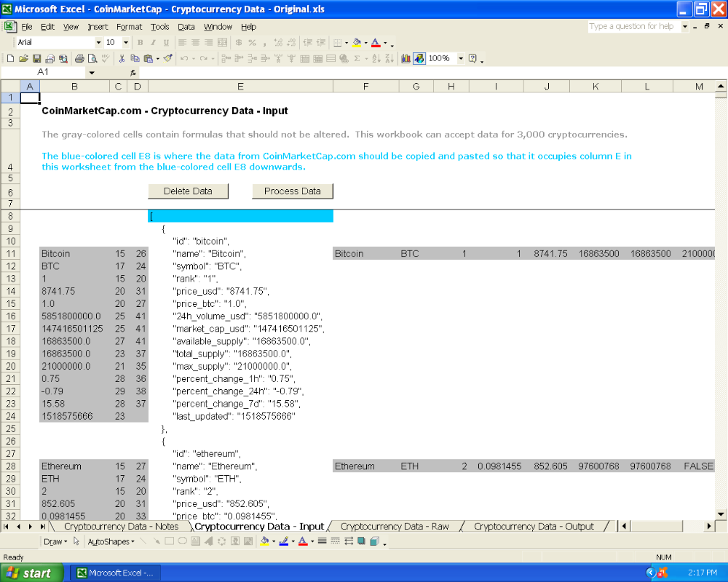Select the Rectangle drawing tool
The image size is (728, 582).
tap(169, 541)
